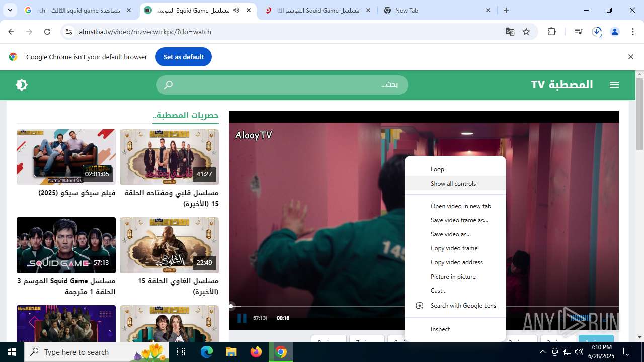Launch Microsoft Edge from taskbar

pos(207,352)
